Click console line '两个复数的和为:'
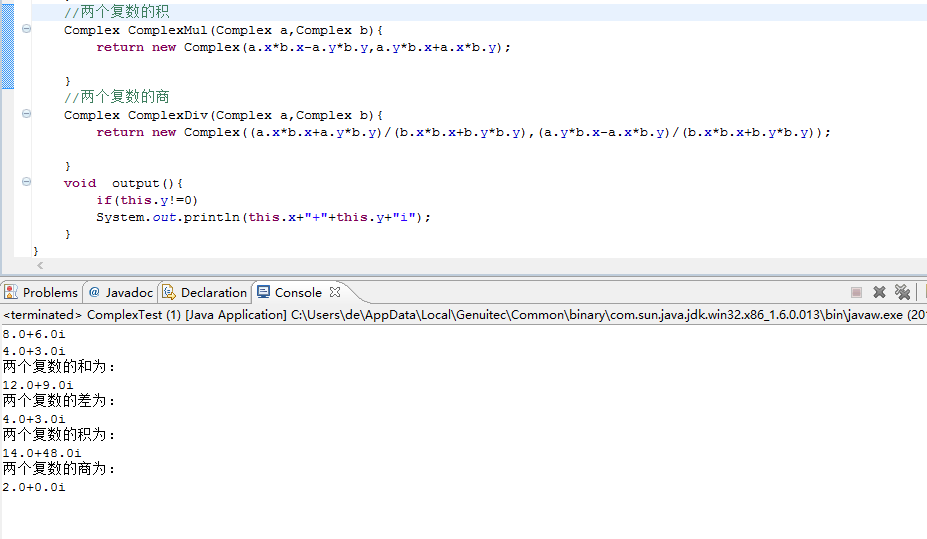Screen dimensions: 927x539 [59, 366]
